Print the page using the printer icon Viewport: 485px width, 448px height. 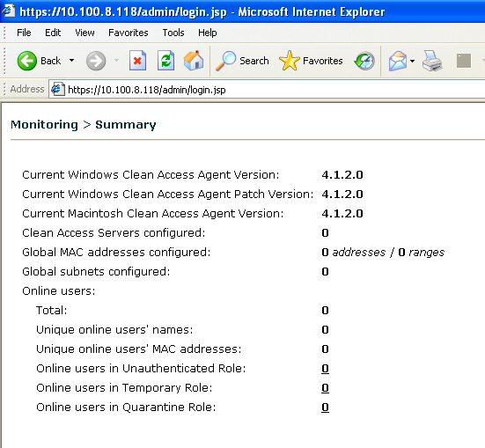[x=432, y=61]
